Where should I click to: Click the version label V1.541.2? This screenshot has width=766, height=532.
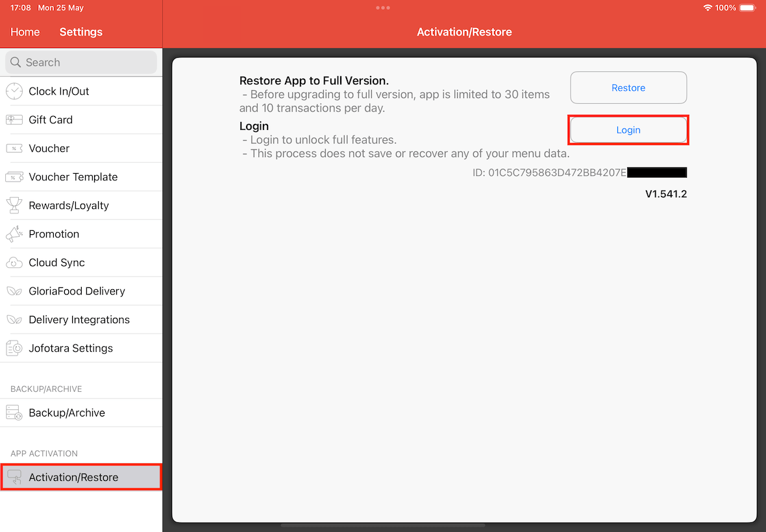[x=666, y=194]
